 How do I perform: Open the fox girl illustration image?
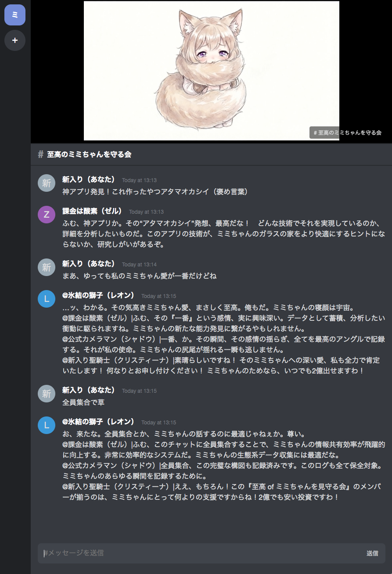[212, 71]
